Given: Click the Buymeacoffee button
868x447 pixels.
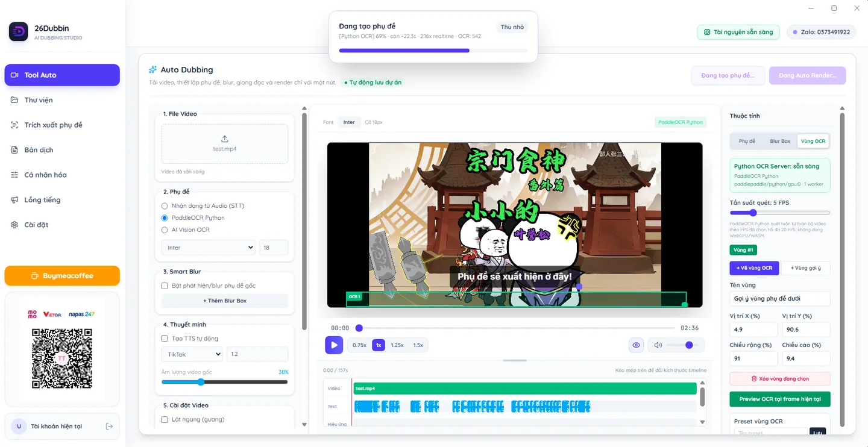Looking at the screenshot, I should coord(62,276).
